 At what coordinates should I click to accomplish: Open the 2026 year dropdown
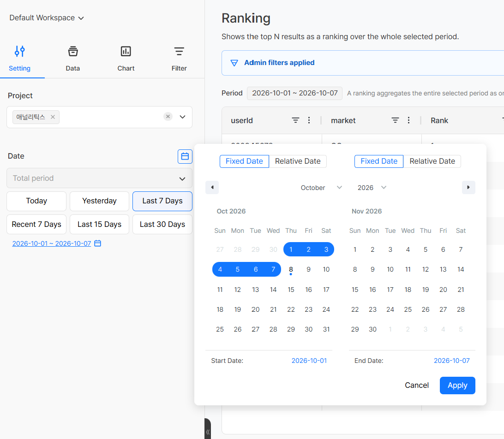tap(372, 188)
